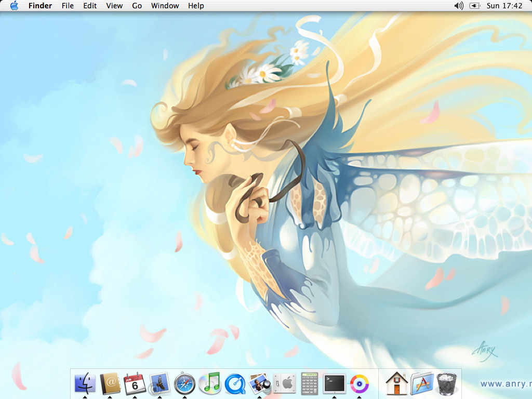Open the Edit menu

[90, 6]
